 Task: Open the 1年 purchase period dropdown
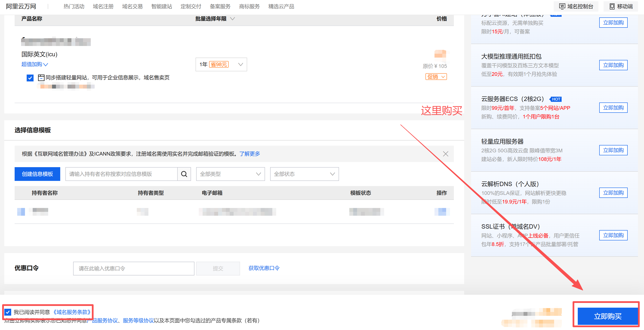[221, 64]
